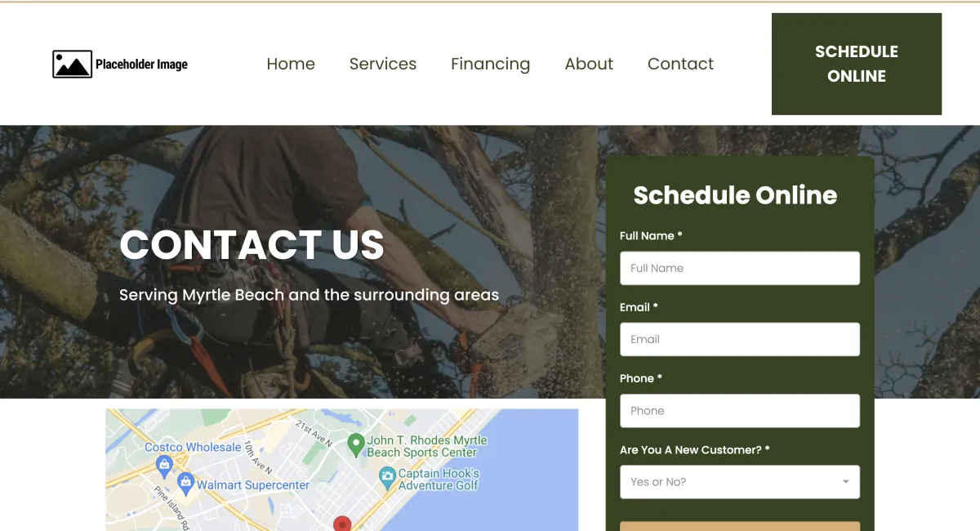Expand the 'Yes or No?' dropdown
This screenshot has width=980, height=531.
[740, 482]
